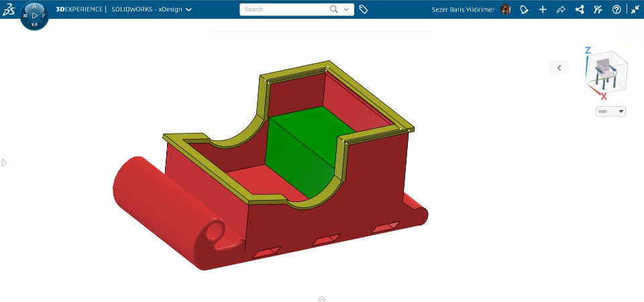
Task: Click into the Search field
Action: 284,9
